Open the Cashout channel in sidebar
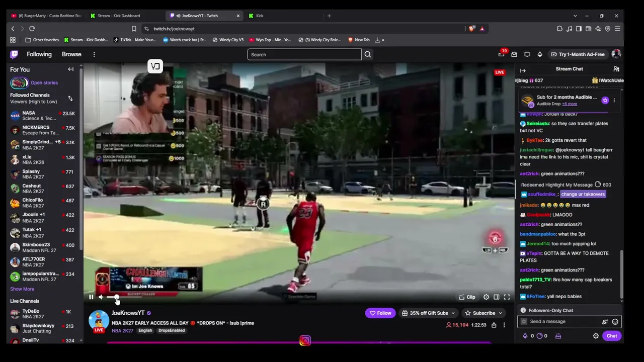Image resolution: width=644 pixels, height=362 pixels. [x=42, y=189]
